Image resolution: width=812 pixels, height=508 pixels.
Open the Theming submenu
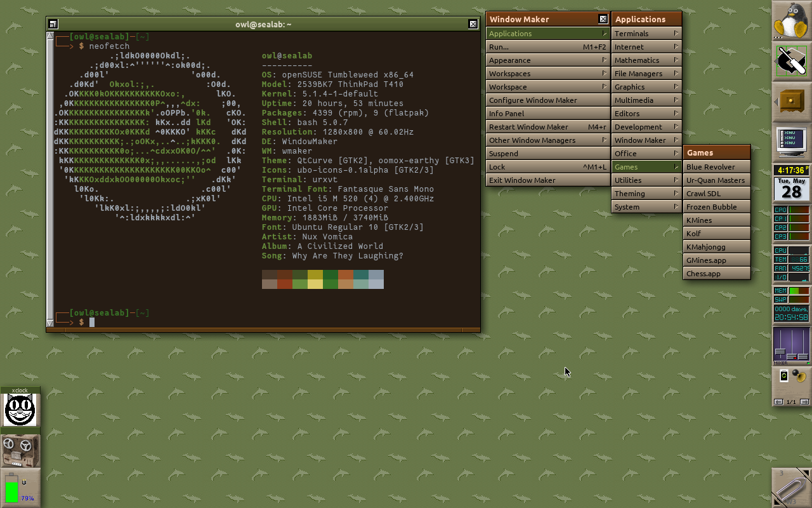(646, 193)
